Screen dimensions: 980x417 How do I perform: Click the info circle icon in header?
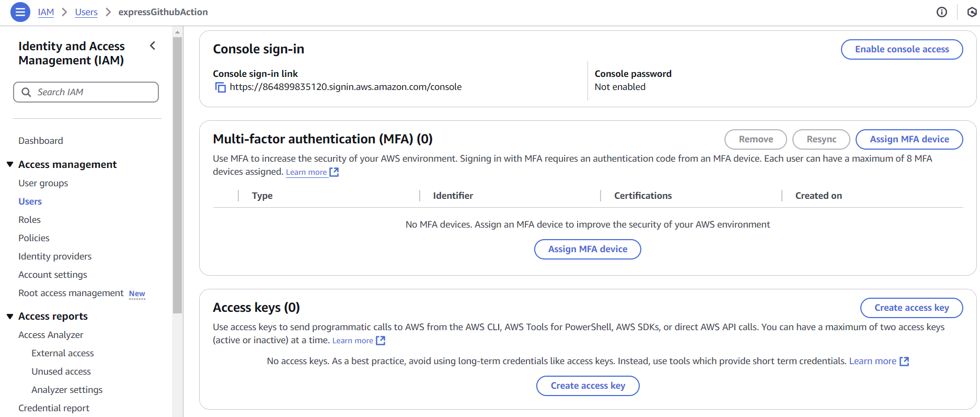942,12
